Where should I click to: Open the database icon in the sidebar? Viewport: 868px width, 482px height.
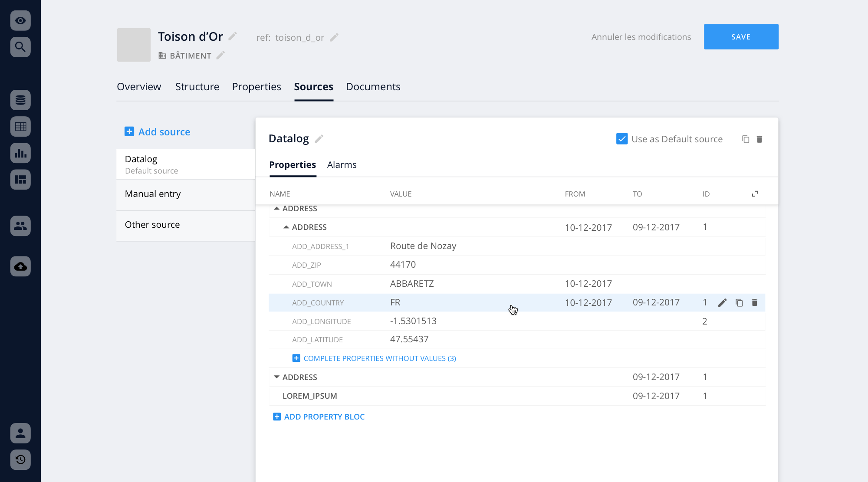tap(20, 100)
